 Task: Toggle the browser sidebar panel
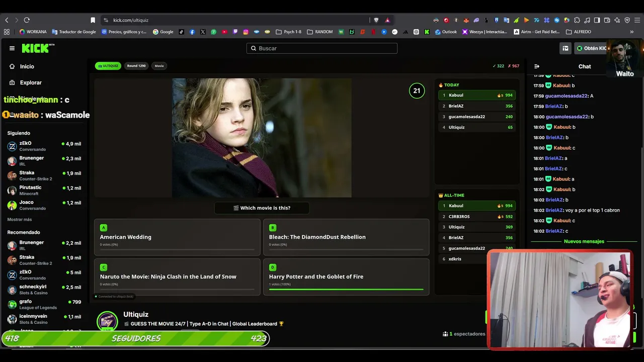click(597, 20)
